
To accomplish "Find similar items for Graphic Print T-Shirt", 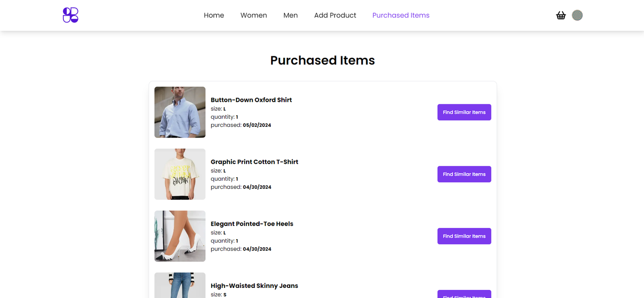I will 464,174.
